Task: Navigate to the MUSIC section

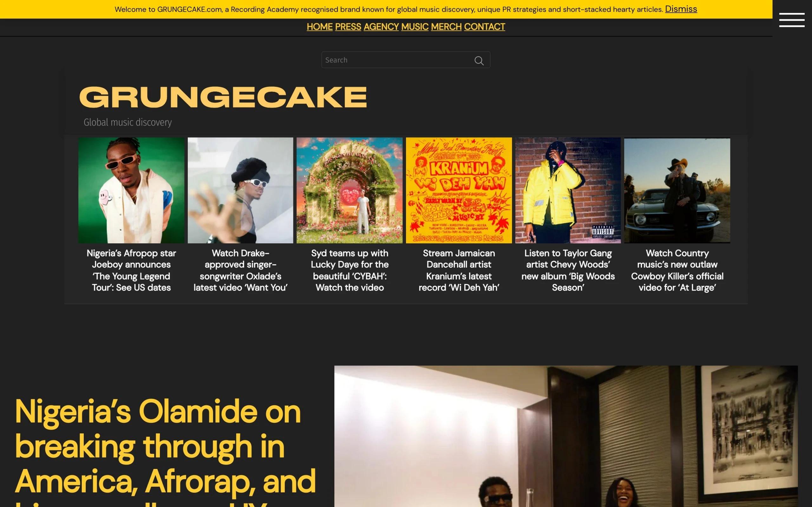Action: (x=415, y=27)
